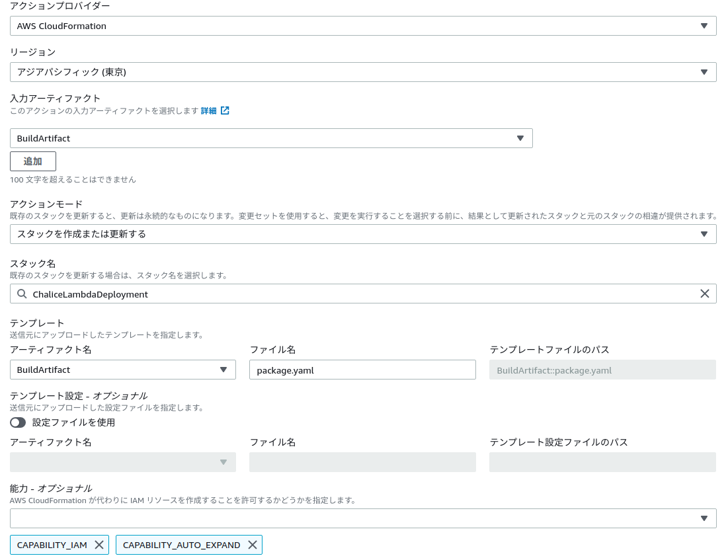
Task: Open the リージョン dropdown showing アジアパシフィック (東京)
Action: point(705,72)
